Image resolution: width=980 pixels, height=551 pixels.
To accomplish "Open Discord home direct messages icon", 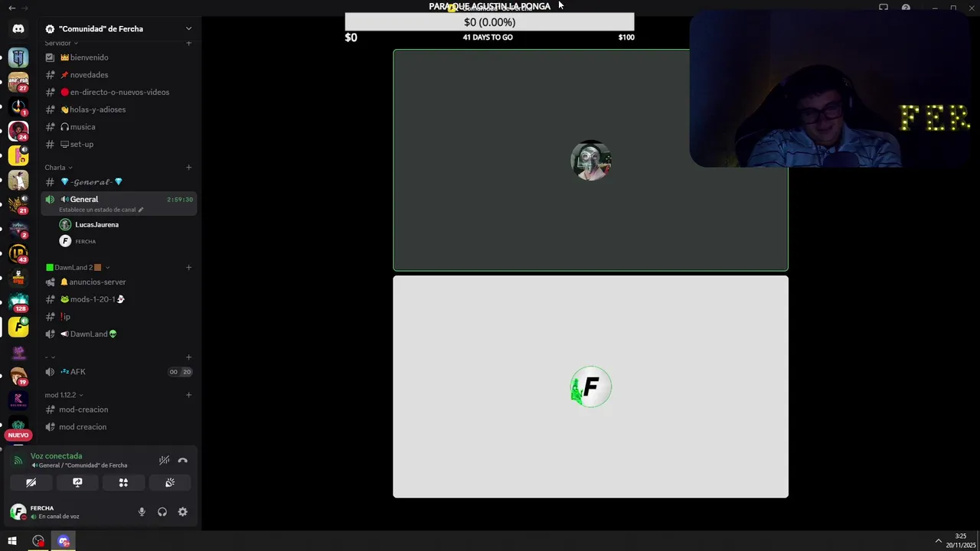I will click(x=18, y=29).
